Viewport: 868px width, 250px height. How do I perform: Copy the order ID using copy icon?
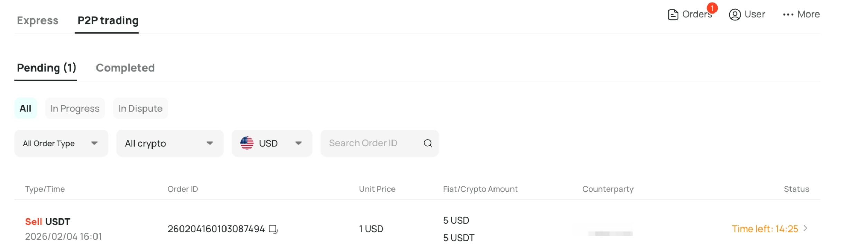pos(273,229)
